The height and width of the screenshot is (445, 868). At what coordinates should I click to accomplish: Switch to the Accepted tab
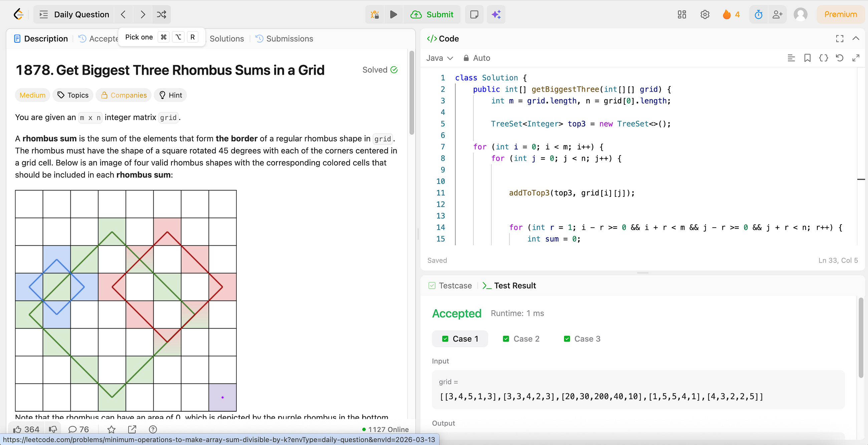point(98,39)
